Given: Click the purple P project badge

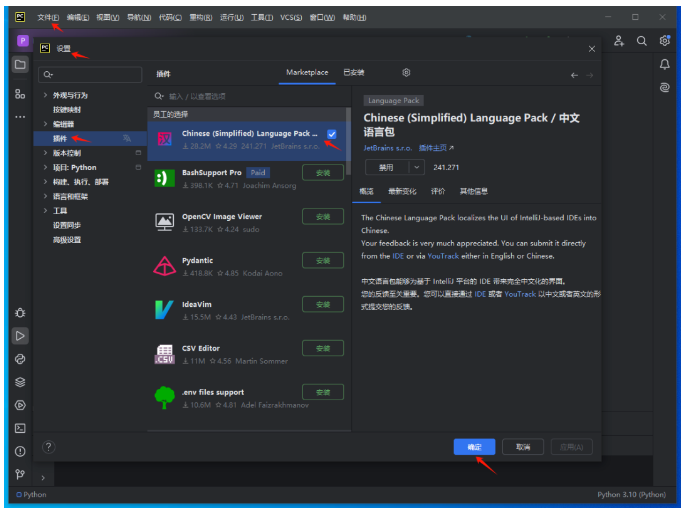Looking at the screenshot, I should coord(23,41).
